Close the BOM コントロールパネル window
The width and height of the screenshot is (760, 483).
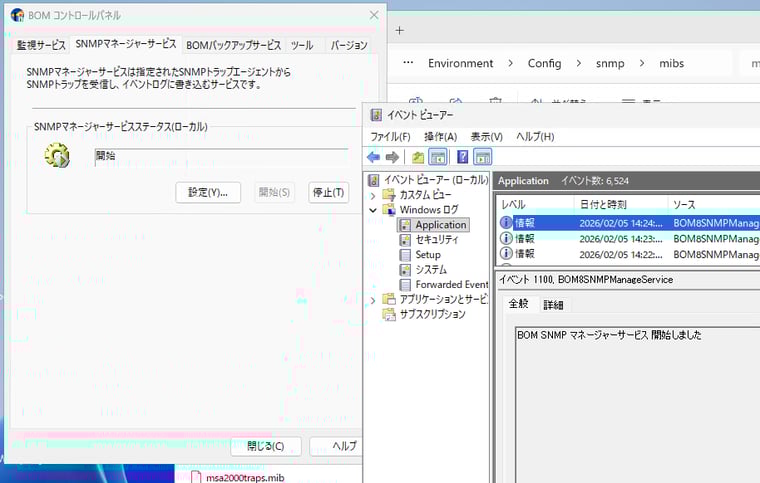tap(374, 15)
